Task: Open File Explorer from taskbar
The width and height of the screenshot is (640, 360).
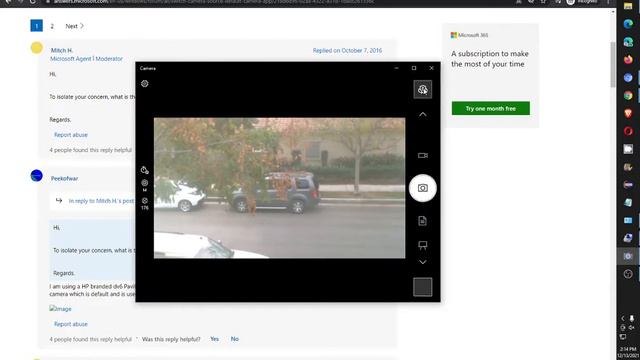Action: pos(628,6)
